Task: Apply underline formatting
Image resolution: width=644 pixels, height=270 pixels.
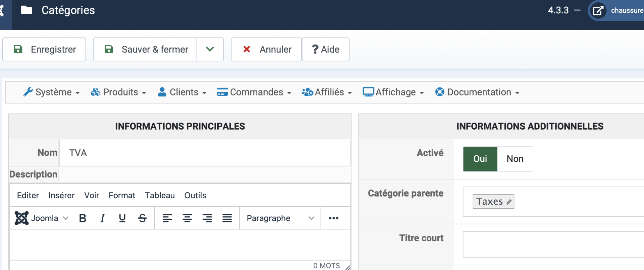Action: 122,218
